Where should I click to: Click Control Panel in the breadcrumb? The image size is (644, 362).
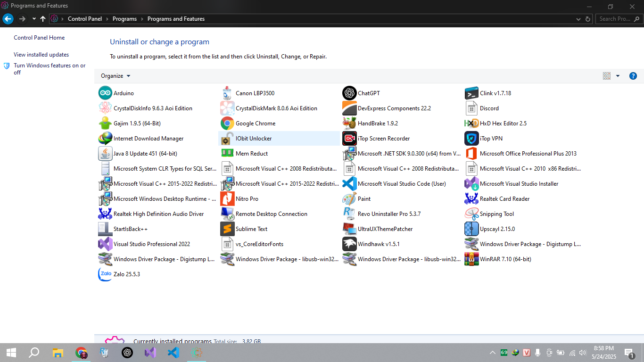84,19
